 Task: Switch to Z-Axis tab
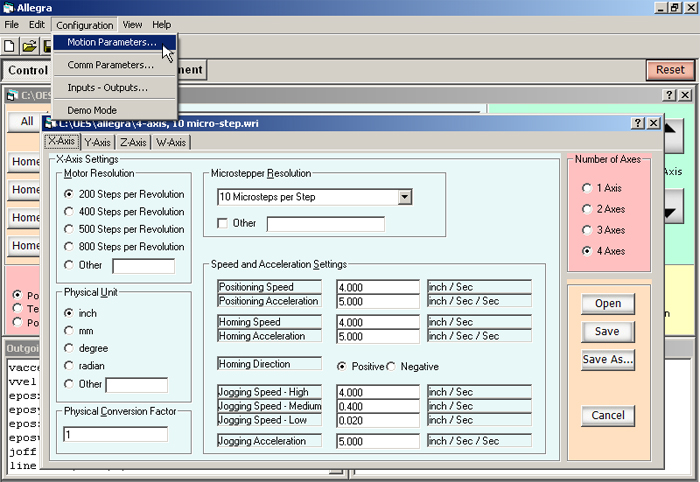click(x=133, y=142)
